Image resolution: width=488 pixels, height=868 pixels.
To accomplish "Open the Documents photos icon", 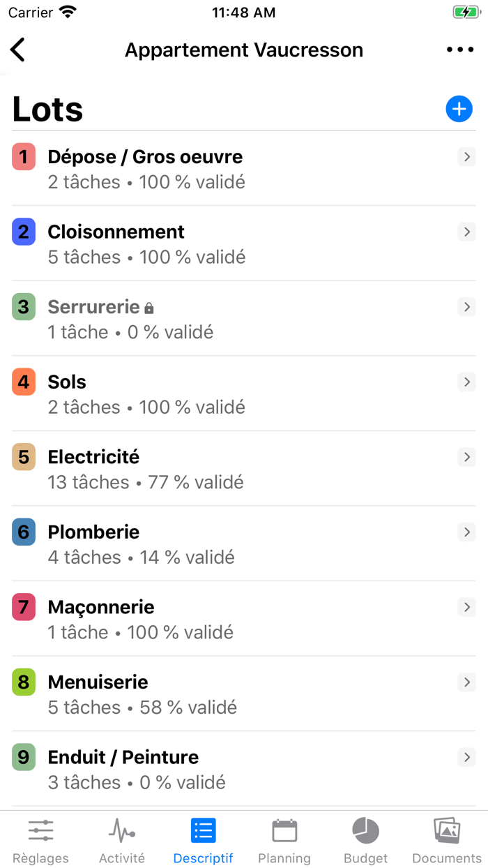I will pyautogui.click(x=447, y=831).
